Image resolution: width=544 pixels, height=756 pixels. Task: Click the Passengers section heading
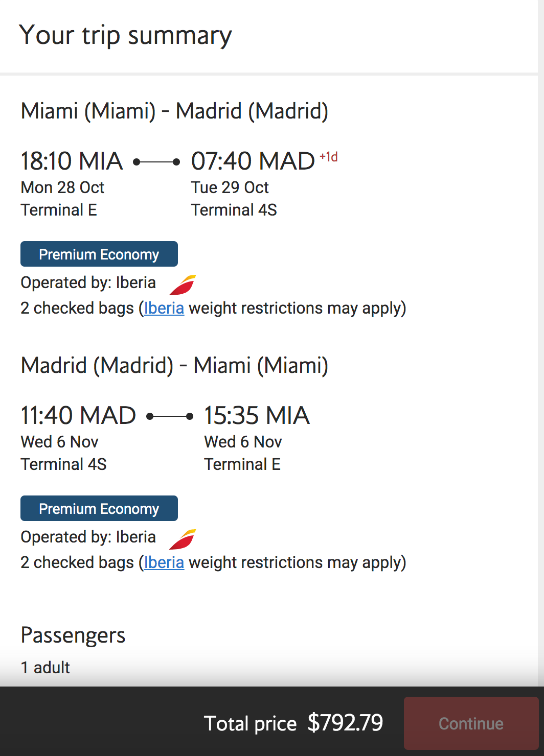[73, 635]
